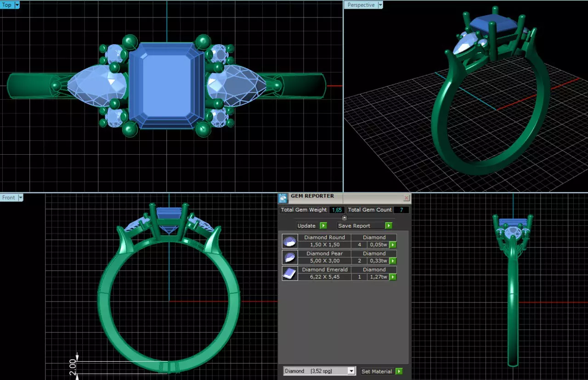Viewport: 588px width, 380px height.
Task: Collapse Gem Reporter header with circular arrow
Action: click(345, 218)
